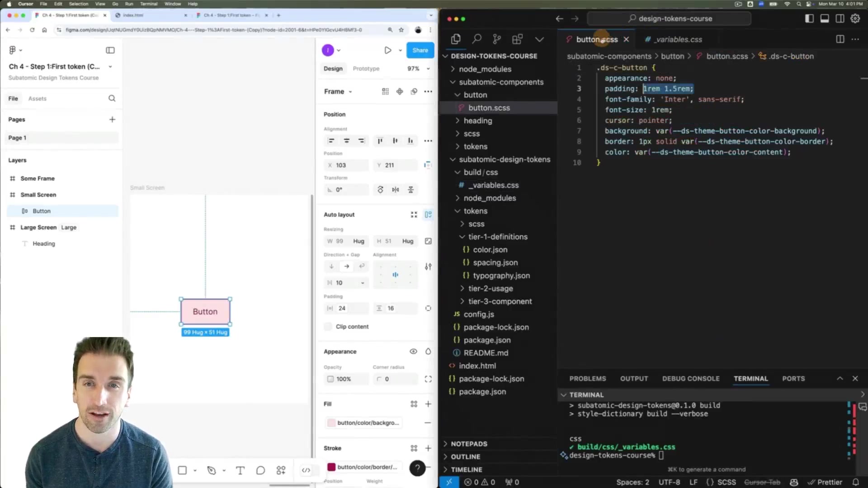868x488 pixels.
Task: Split the editor to the right
Action: (x=840, y=39)
